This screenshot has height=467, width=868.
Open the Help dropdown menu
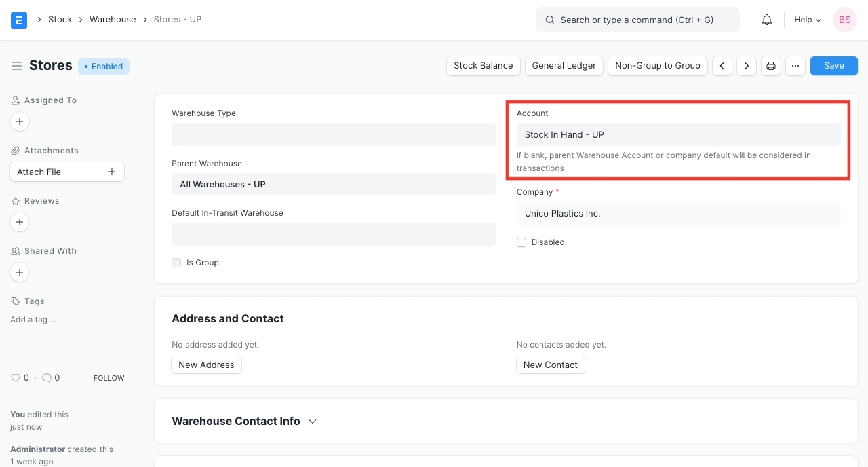808,20
